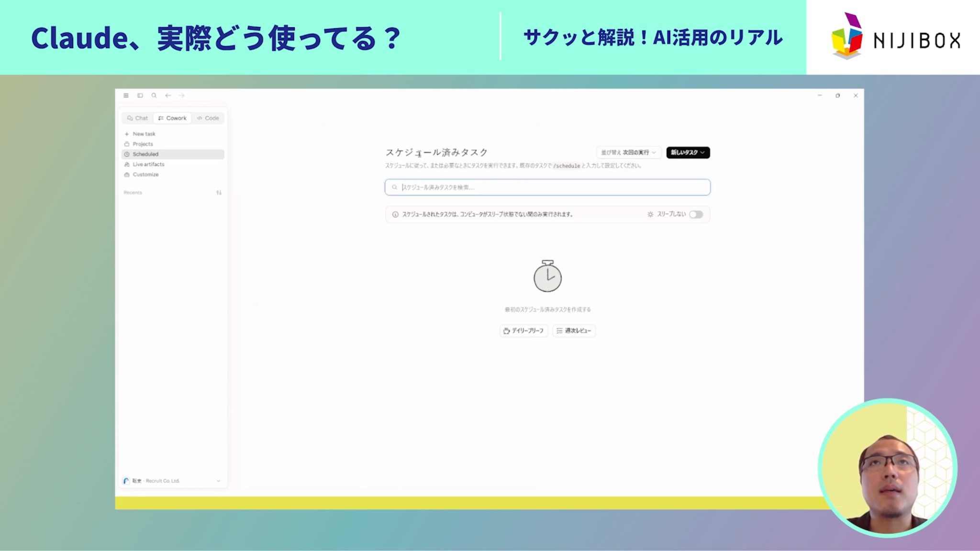Click the sun icon beside スリープしない
Screen dimensions: 980x551
pyautogui.click(x=650, y=214)
